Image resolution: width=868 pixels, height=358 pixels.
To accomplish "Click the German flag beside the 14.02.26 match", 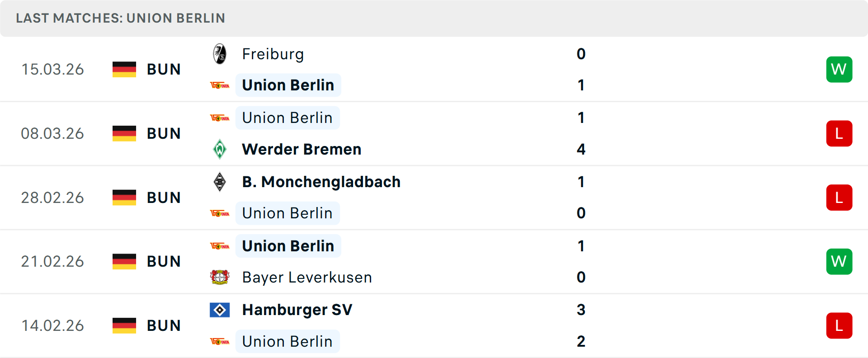I will [x=124, y=325].
